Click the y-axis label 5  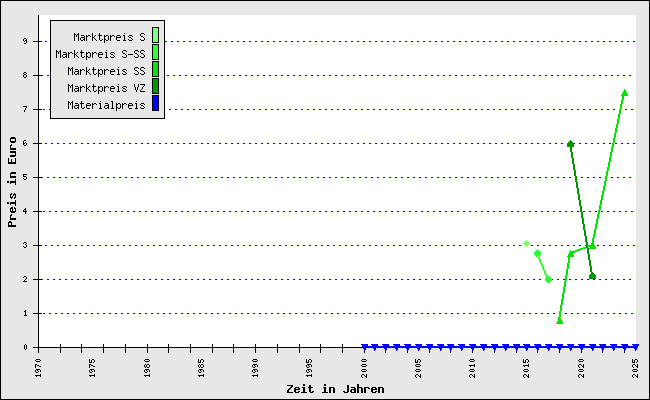[x=26, y=177]
